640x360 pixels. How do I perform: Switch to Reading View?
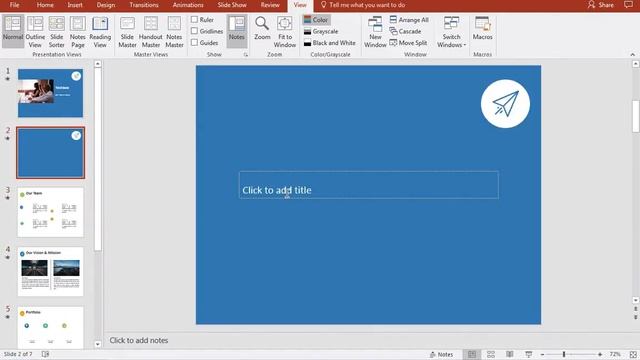(x=100, y=32)
